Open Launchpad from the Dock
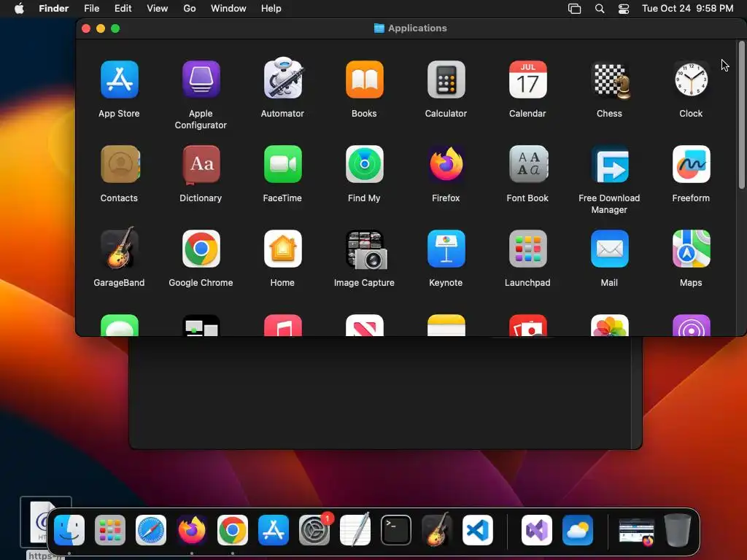 (110, 530)
